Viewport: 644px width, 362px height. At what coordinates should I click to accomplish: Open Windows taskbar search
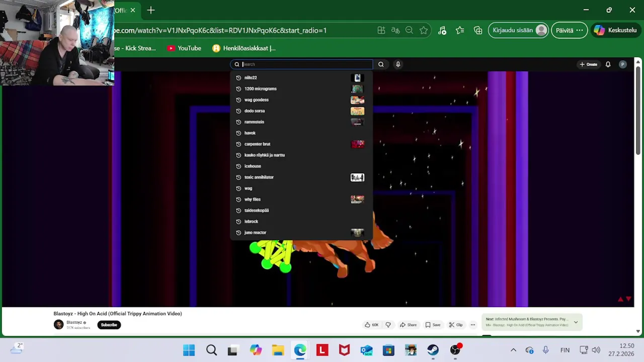tap(211, 350)
